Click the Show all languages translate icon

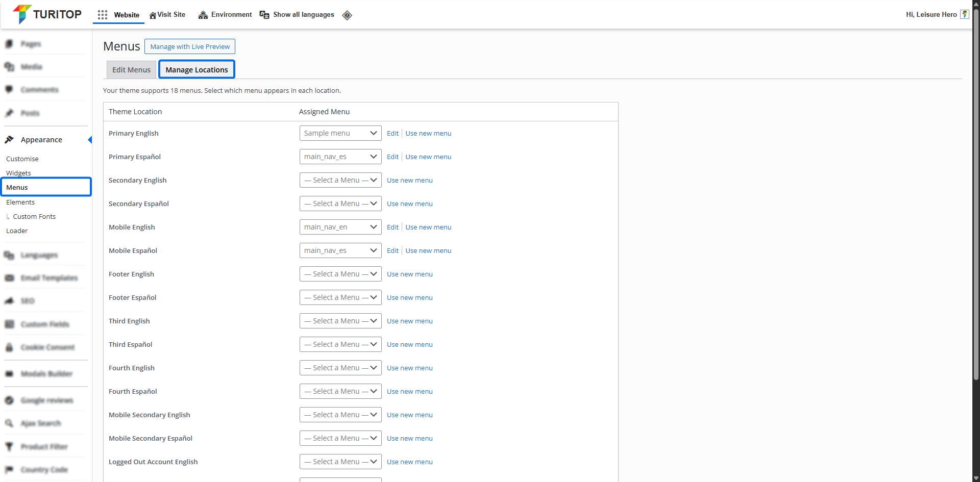pyautogui.click(x=264, y=15)
